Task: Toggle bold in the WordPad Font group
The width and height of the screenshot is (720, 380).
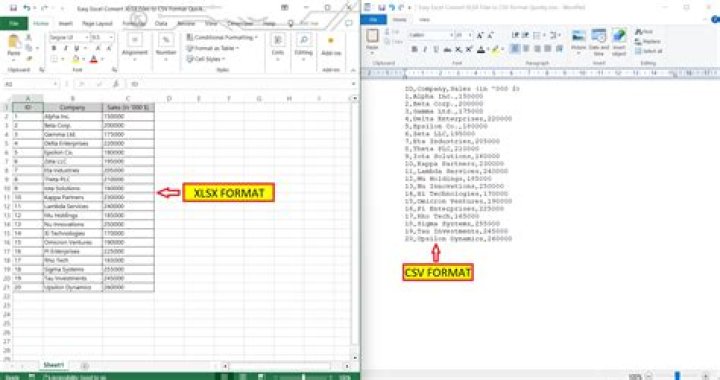Action: click(x=414, y=49)
